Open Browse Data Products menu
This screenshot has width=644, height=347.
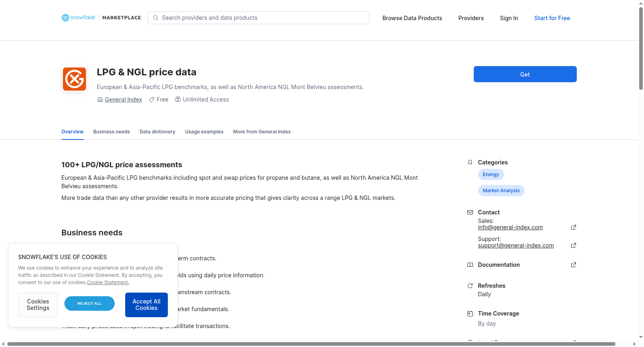[x=412, y=18]
